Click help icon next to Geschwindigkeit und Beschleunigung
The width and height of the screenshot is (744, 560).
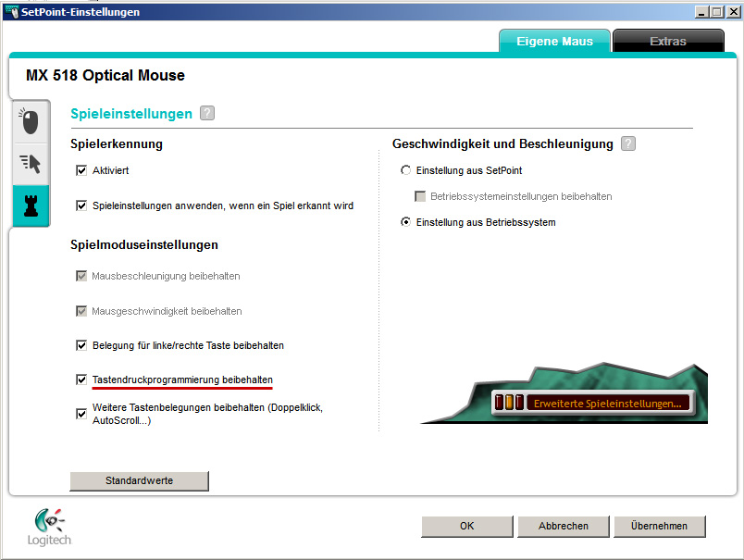[628, 143]
